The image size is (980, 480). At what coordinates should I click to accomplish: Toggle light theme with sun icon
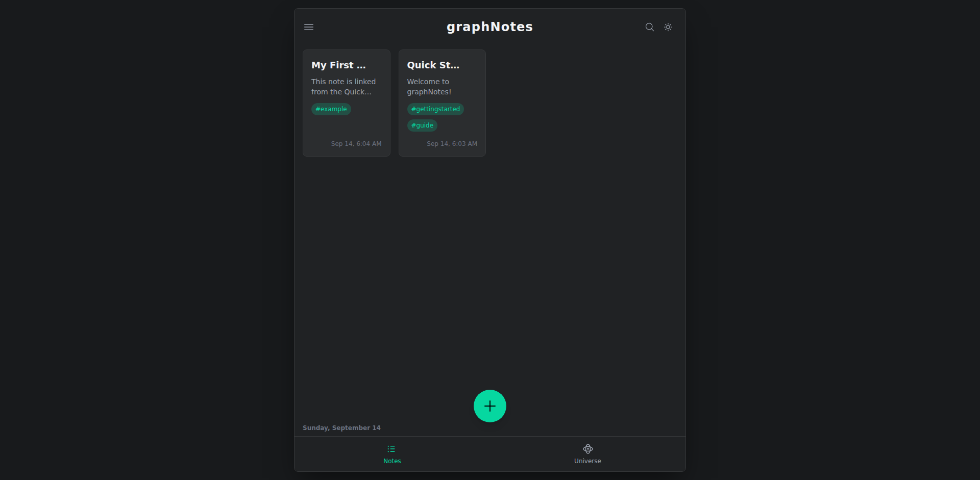[x=668, y=27]
